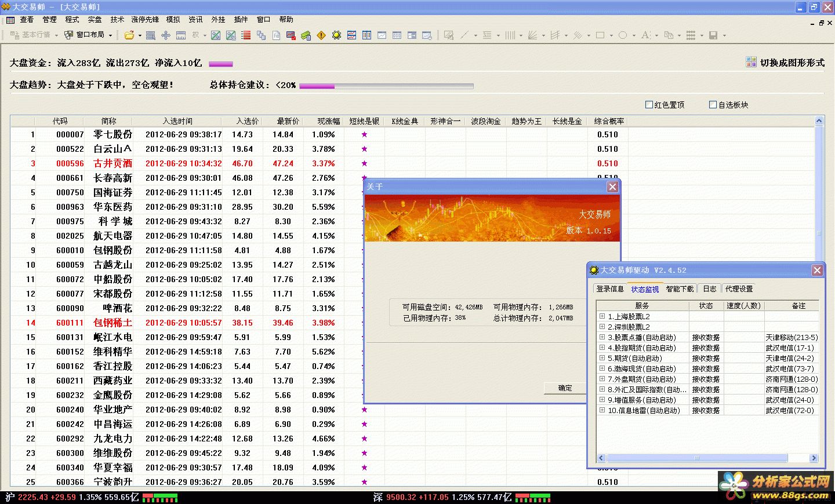This screenshot has height=504, width=835.
Task: Select the vertical period lines tool
Action: tap(510, 35)
